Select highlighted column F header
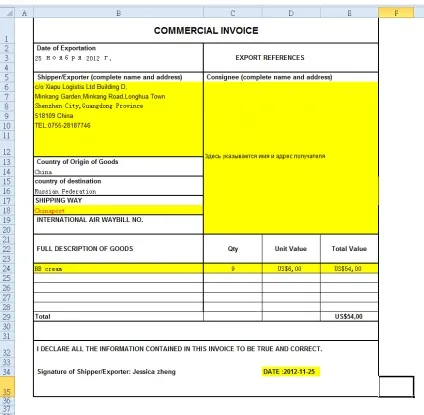This screenshot has width=424, height=415. [396, 13]
